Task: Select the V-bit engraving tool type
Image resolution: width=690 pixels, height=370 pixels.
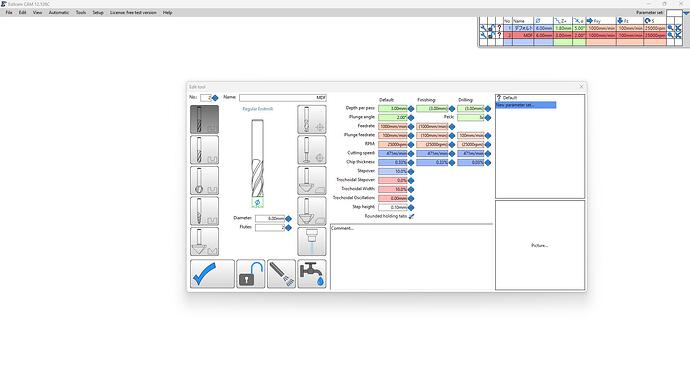Action: [x=204, y=242]
